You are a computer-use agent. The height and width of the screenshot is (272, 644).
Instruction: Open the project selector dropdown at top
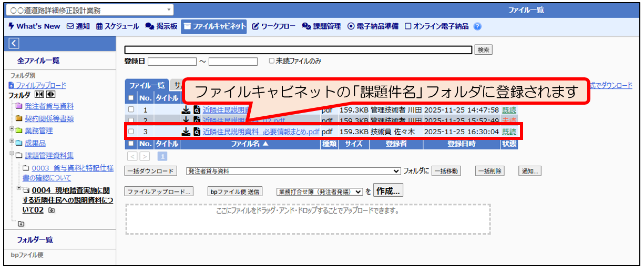[x=88, y=10]
